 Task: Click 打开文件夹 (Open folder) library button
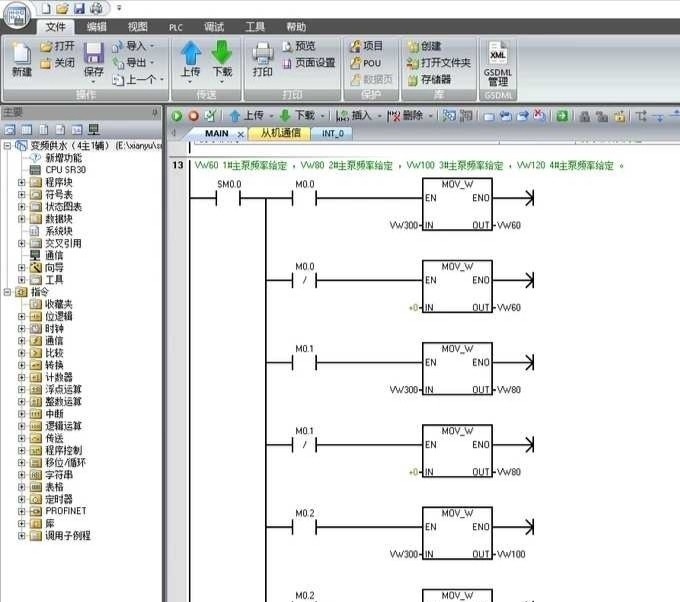(439, 63)
